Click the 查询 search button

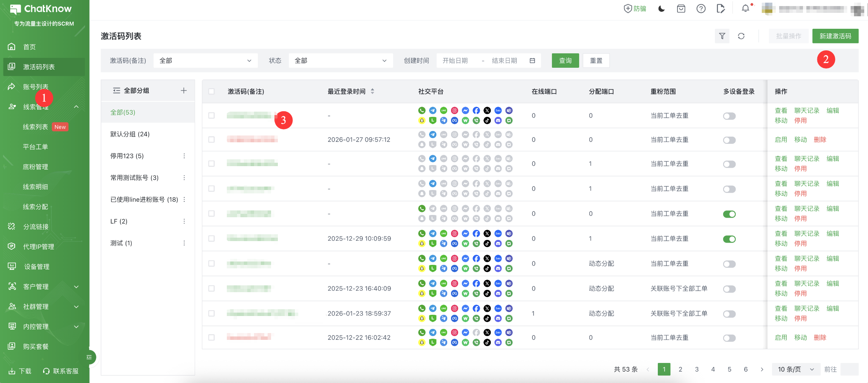pos(565,61)
